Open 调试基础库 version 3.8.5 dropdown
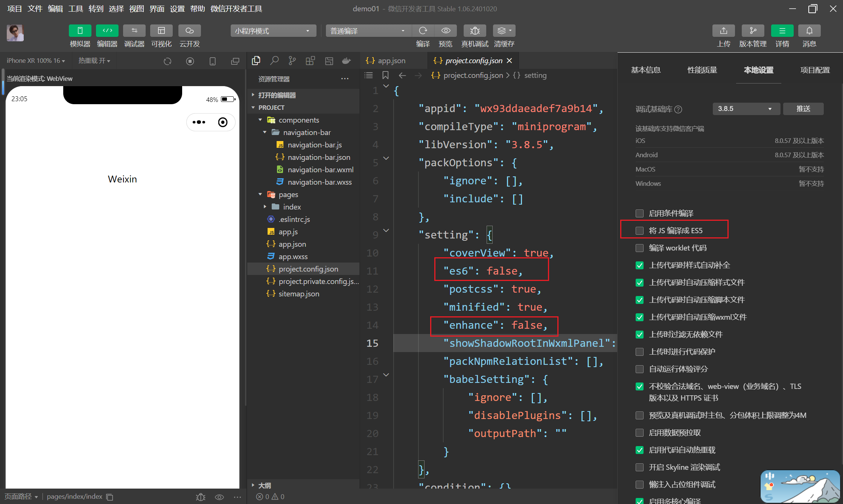The height and width of the screenshot is (504, 843). pos(745,109)
